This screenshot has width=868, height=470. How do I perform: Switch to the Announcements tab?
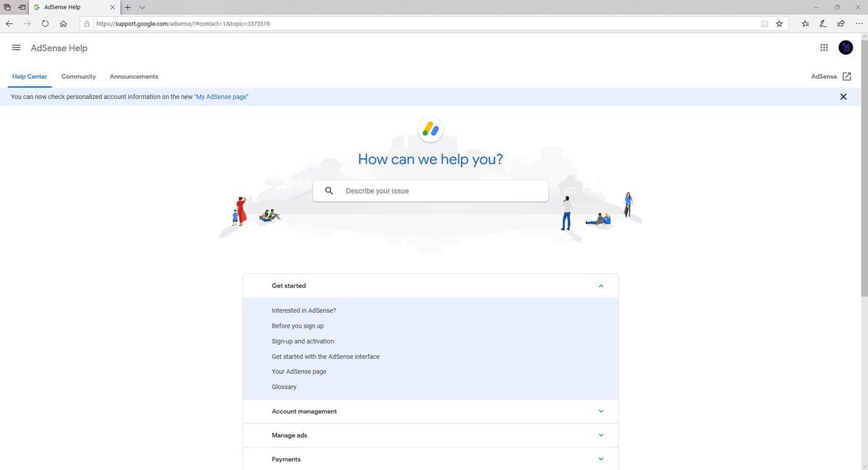point(134,77)
